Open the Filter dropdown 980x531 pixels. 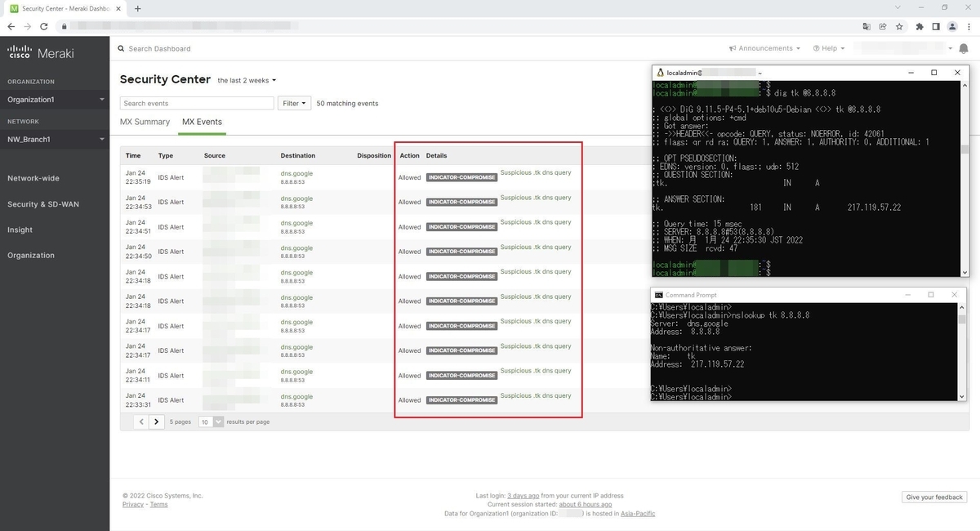pyautogui.click(x=293, y=103)
